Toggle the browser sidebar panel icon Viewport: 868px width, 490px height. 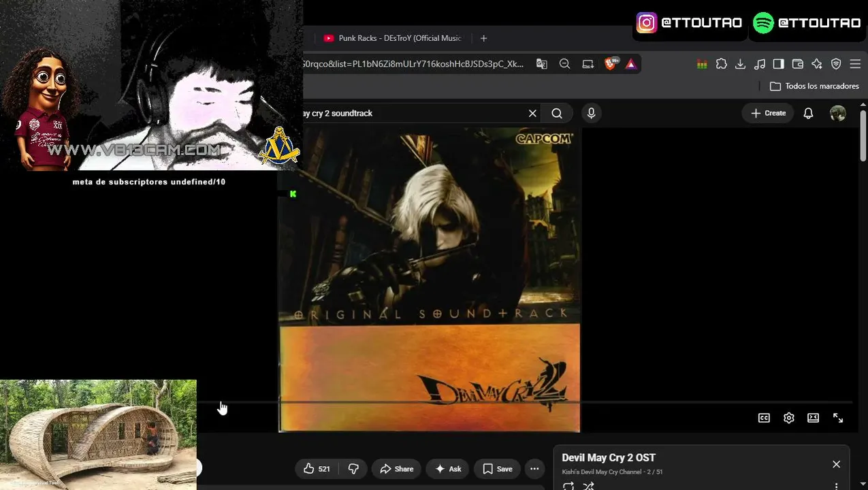pos(779,64)
